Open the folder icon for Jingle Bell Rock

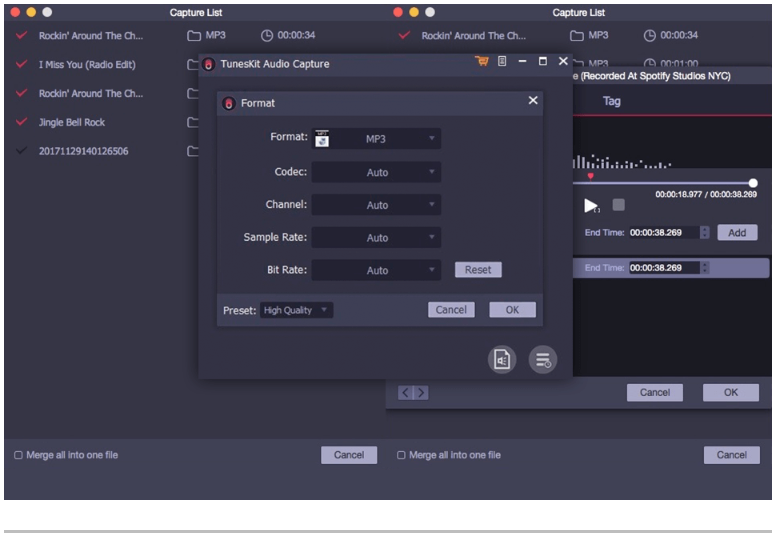193,122
